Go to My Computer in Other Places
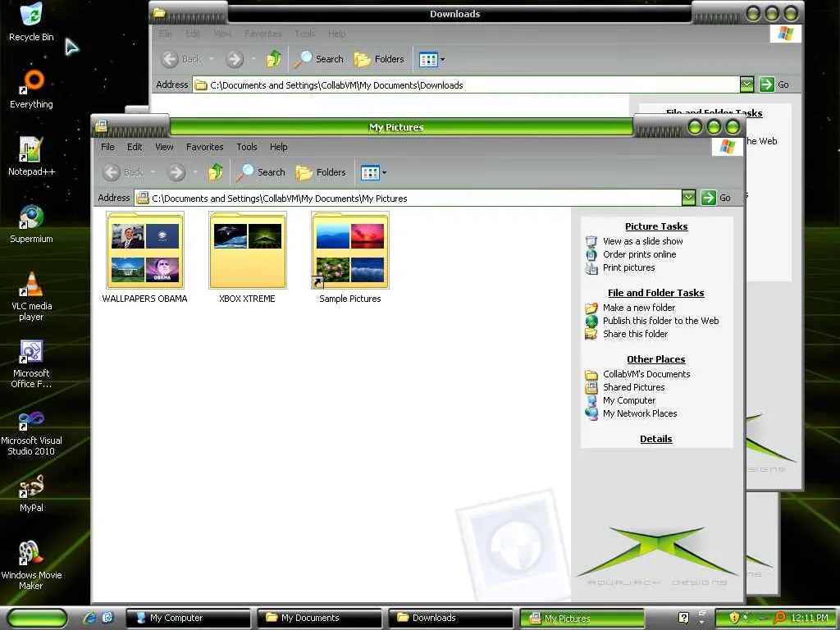 point(629,400)
